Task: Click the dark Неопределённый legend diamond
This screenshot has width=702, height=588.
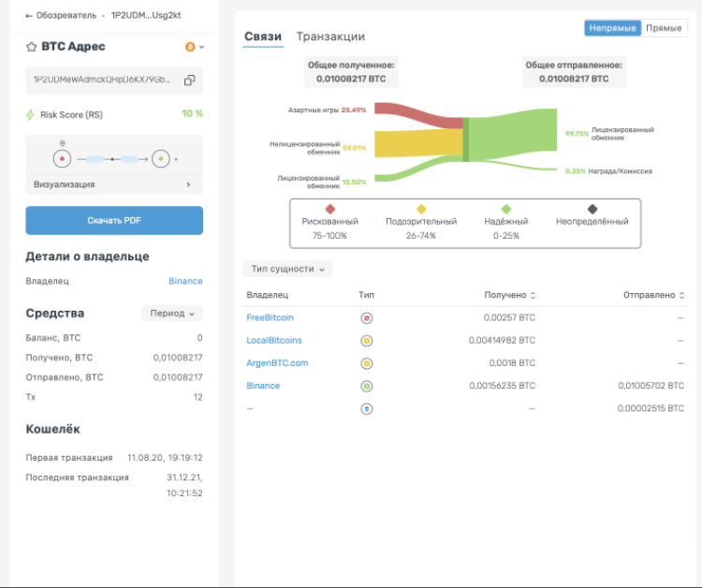Action: [x=592, y=209]
